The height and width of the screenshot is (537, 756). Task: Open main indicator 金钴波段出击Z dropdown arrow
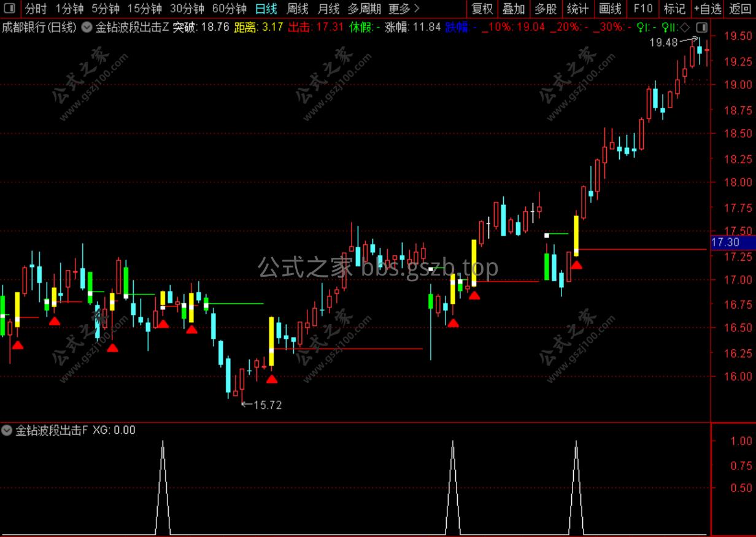[87, 27]
